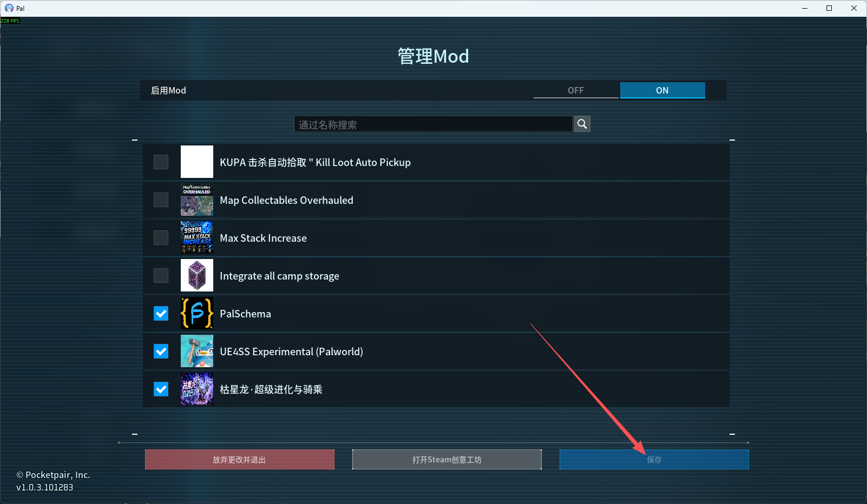The height and width of the screenshot is (504, 867).
Task: Select the PalSchema mod name
Action: pos(245,314)
